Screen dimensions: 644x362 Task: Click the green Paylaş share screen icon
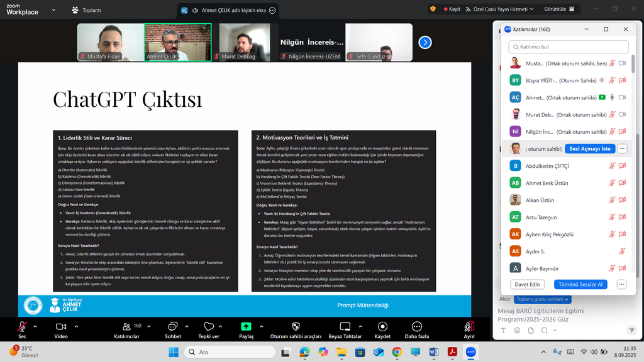coord(246,326)
